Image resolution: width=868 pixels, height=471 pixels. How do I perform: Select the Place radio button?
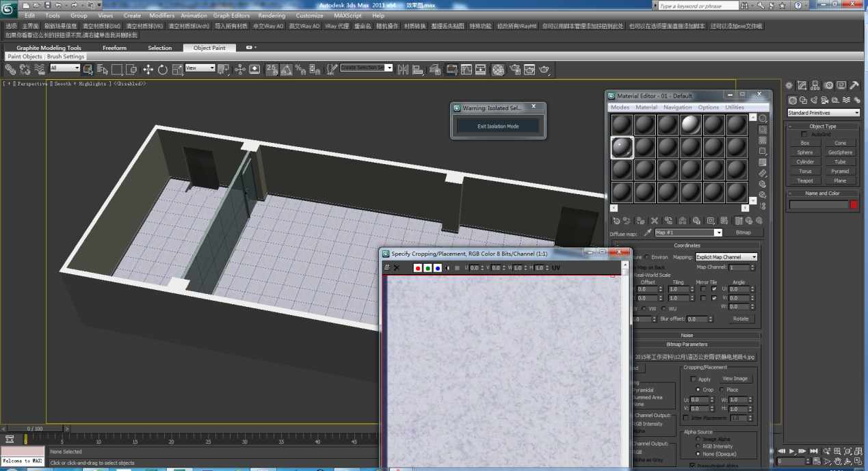722,390
